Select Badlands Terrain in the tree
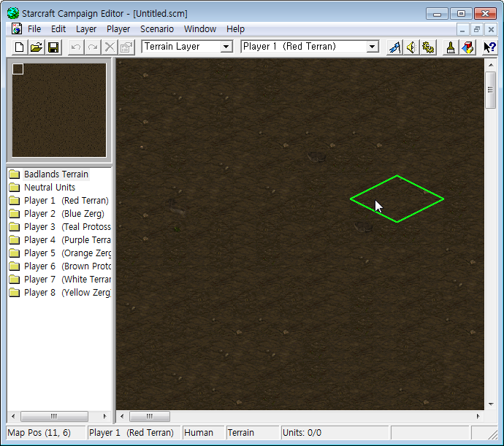 (x=56, y=174)
